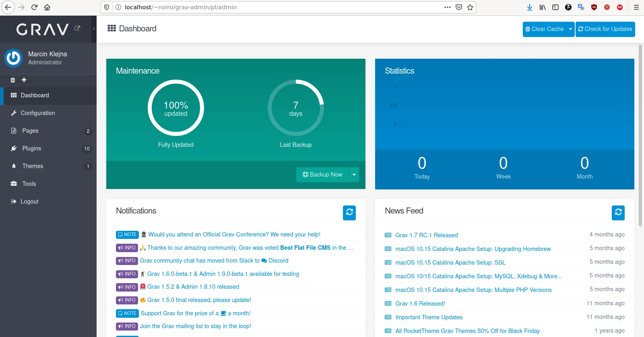The height and width of the screenshot is (337, 644).
Task: Open Grav 1.5.2 & Admin 1.8.10 released notification
Action: tap(193, 287)
